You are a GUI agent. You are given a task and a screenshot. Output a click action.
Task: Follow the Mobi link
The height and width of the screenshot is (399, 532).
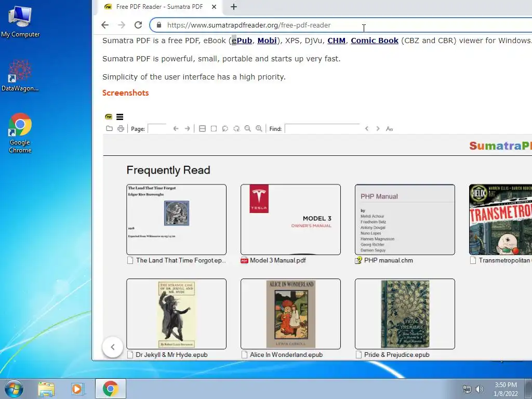tap(267, 41)
